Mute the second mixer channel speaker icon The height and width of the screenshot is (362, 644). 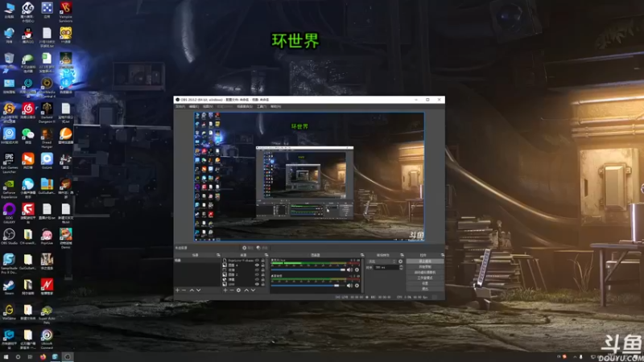[x=349, y=286]
